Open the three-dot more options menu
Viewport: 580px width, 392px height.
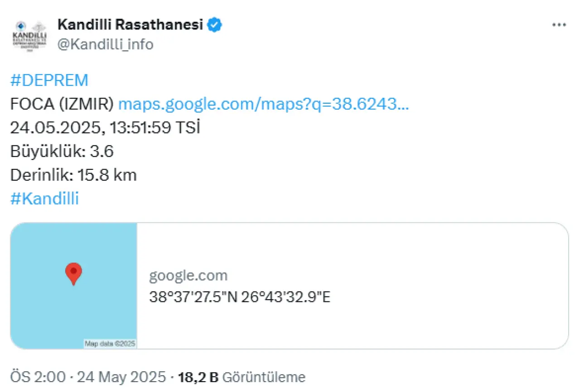[x=559, y=25]
